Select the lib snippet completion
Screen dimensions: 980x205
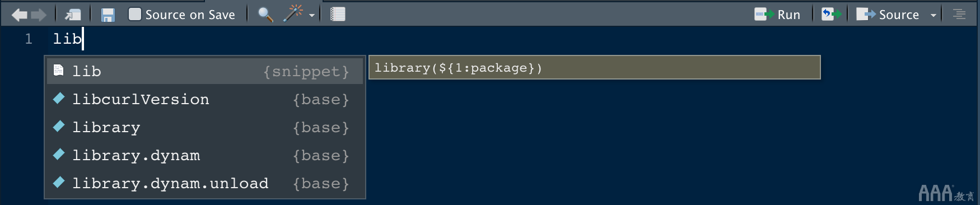point(205,72)
